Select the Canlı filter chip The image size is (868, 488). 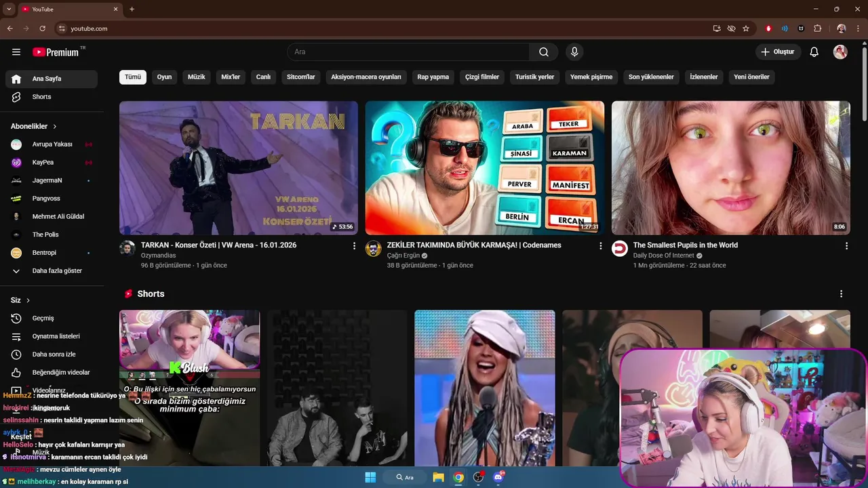click(263, 77)
